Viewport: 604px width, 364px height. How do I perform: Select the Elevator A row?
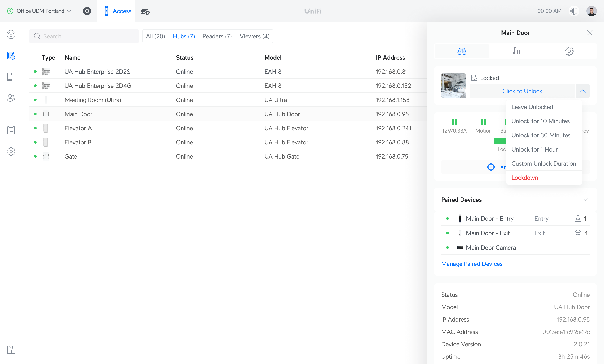pyautogui.click(x=228, y=128)
